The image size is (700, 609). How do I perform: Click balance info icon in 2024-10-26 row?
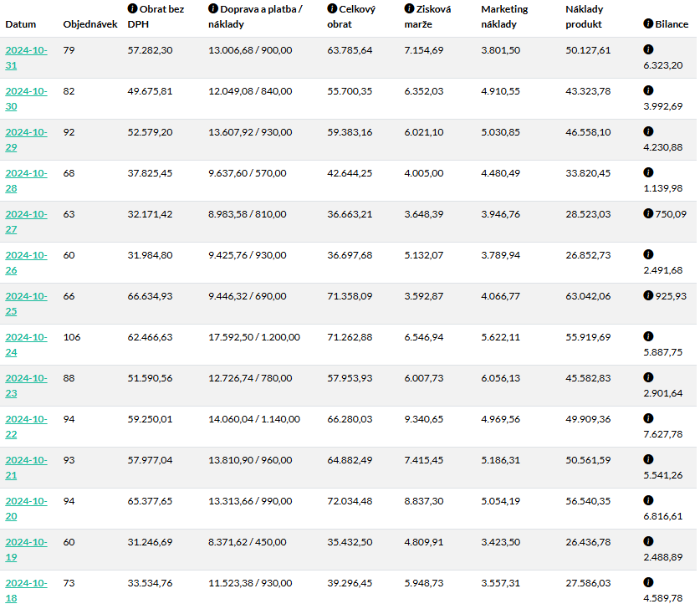pyautogui.click(x=648, y=254)
